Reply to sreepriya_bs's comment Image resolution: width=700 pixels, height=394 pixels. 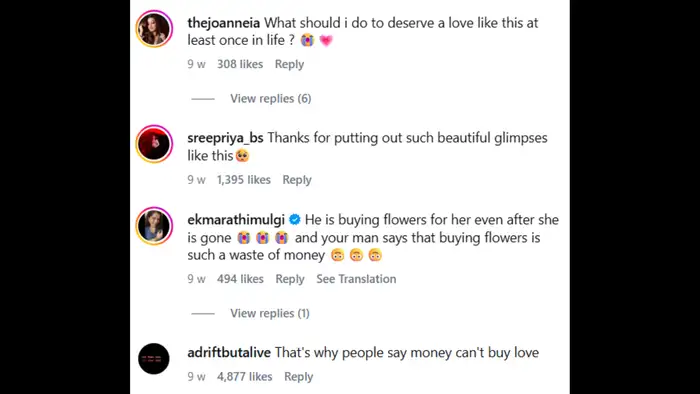(297, 180)
